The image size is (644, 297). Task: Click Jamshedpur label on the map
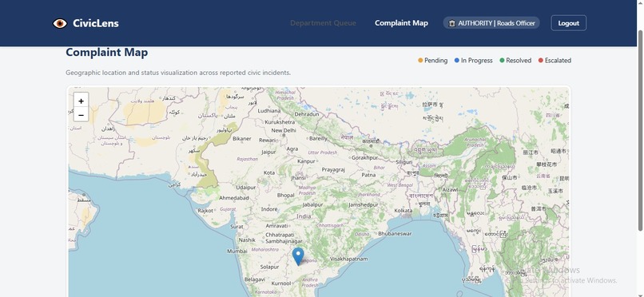pyautogui.click(x=363, y=204)
